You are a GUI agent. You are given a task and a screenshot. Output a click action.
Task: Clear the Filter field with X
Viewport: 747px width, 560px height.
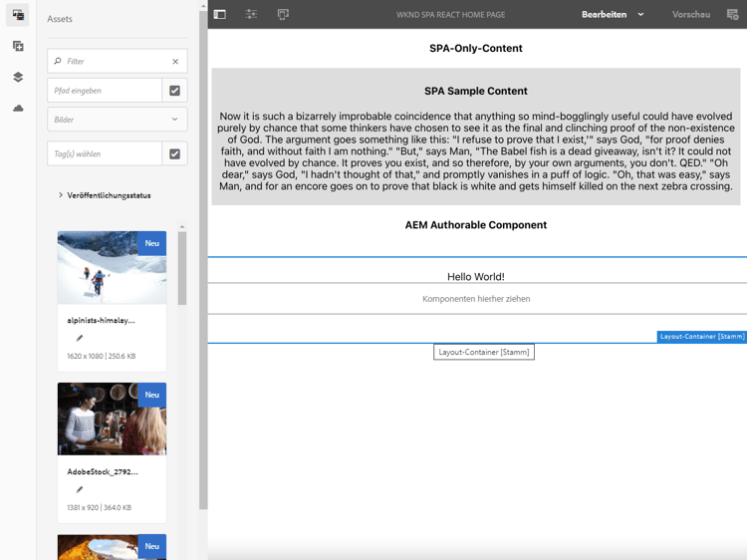(x=175, y=62)
